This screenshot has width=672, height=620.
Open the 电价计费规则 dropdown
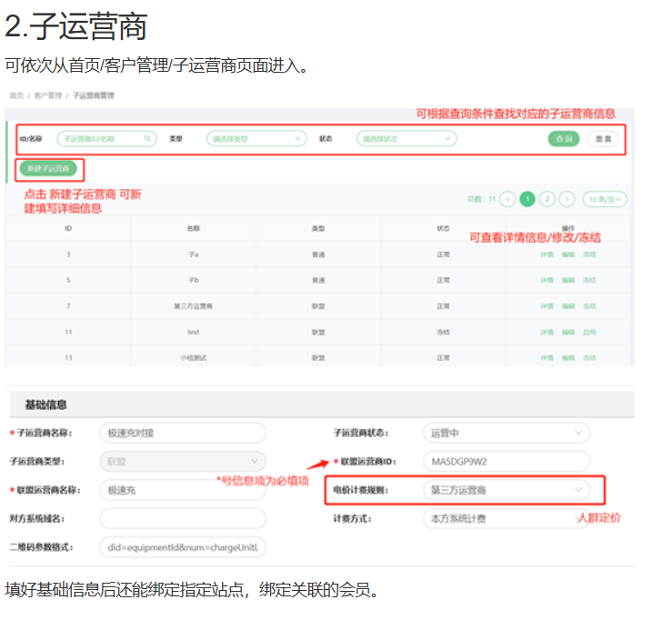[506, 490]
